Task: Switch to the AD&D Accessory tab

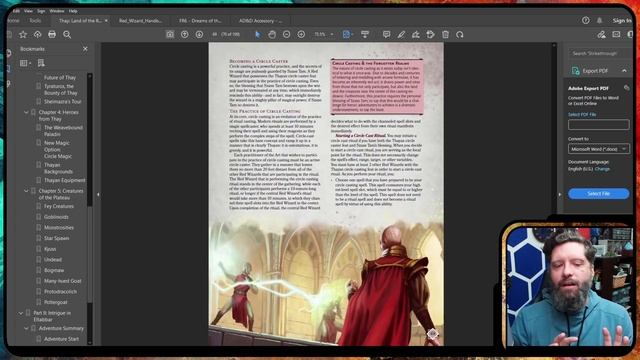Action: (260, 21)
